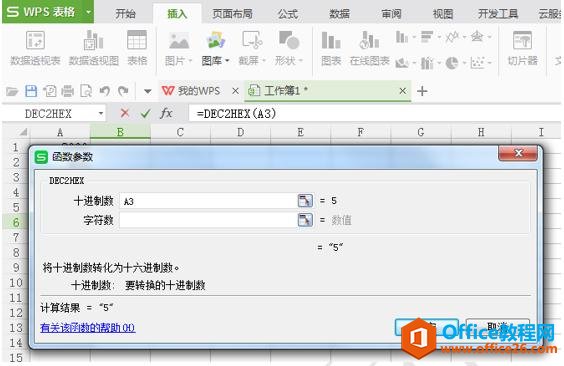Open the Name Box dropdown showing DEC2HEX
Image resolution: width=564 pixels, height=366 pixels.
pyautogui.click(x=101, y=114)
